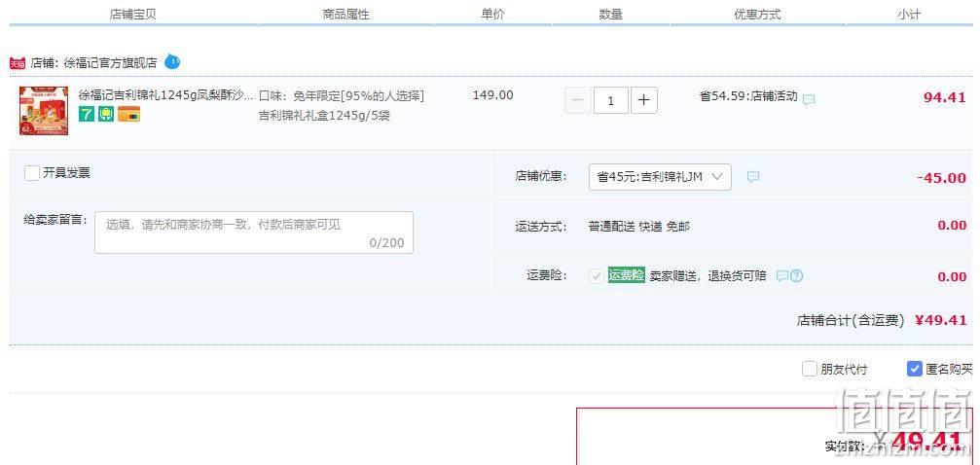The height and width of the screenshot is (465, 980).
Task: Click the subtotal 94.41
Action: [x=945, y=97]
